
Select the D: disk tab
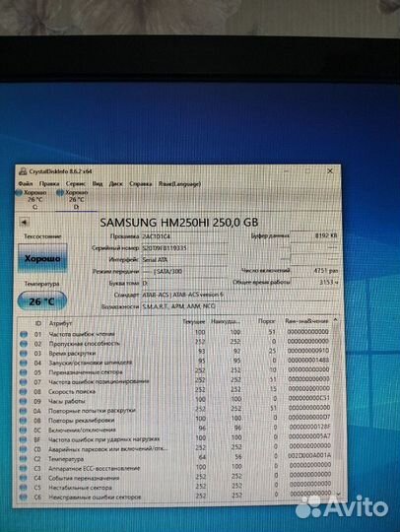pos(76,199)
